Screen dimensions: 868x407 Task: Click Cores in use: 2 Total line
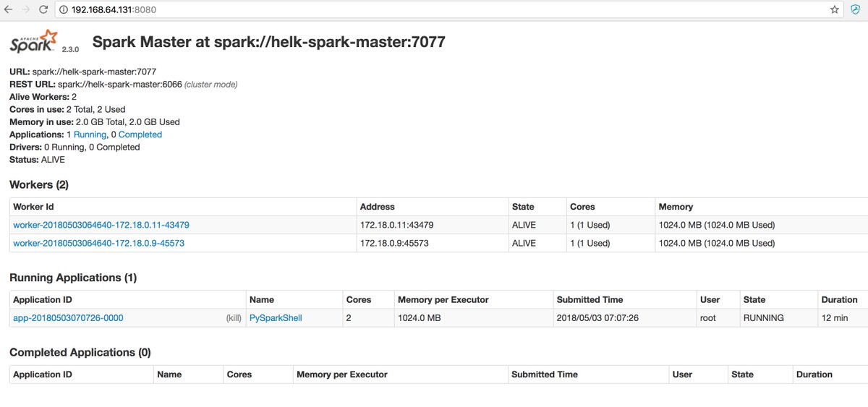point(67,109)
